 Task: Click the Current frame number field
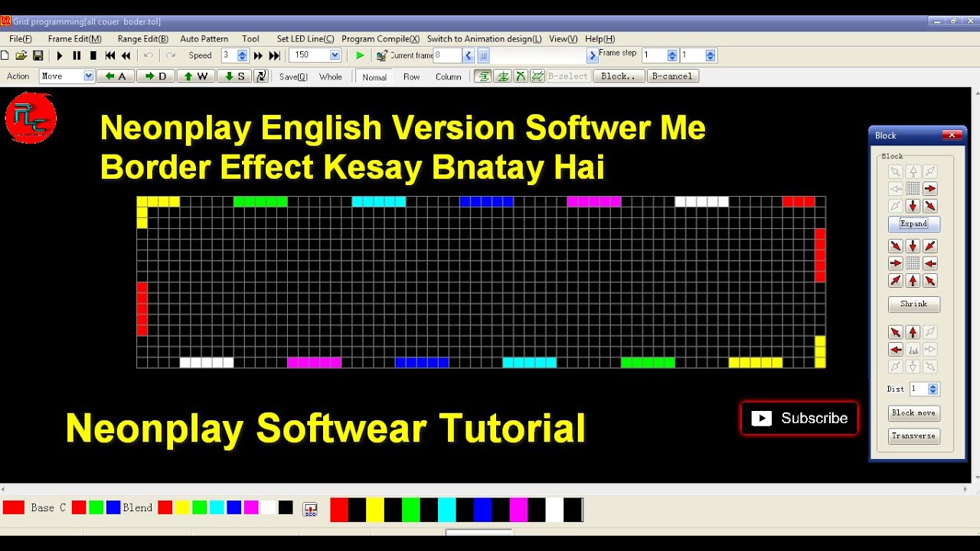(447, 55)
